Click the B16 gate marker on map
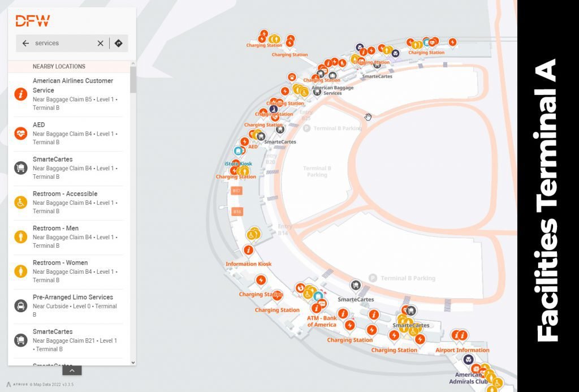 [x=237, y=212]
